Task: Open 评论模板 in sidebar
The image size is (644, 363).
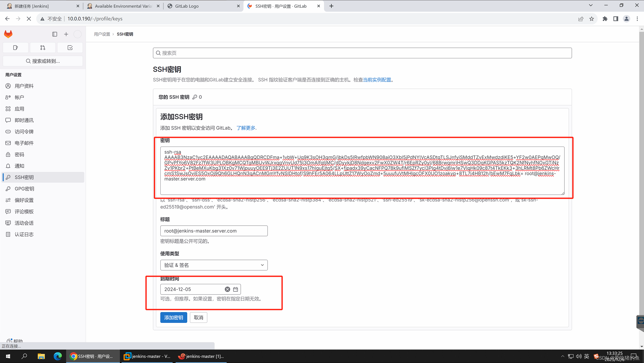Action: coord(43,212)
